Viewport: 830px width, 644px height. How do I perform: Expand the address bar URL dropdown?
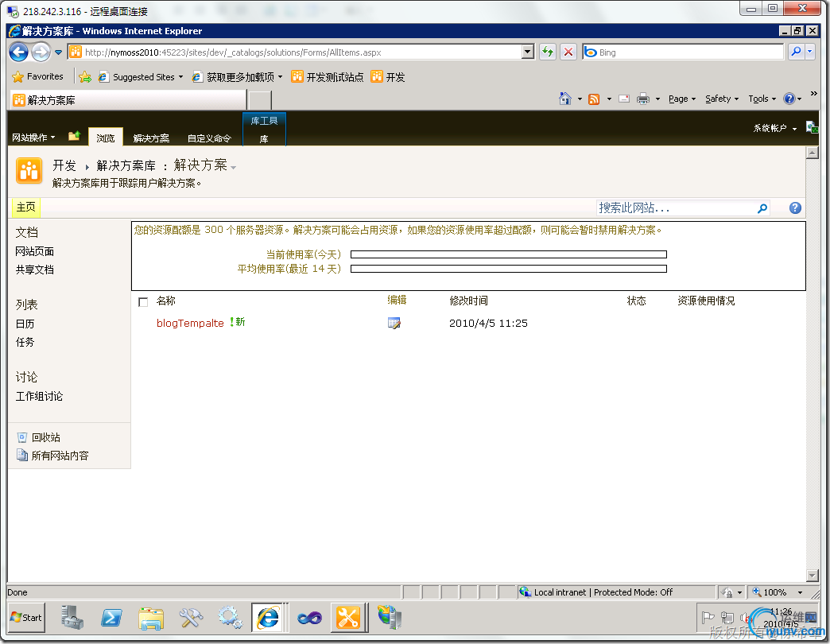(528, 52)
